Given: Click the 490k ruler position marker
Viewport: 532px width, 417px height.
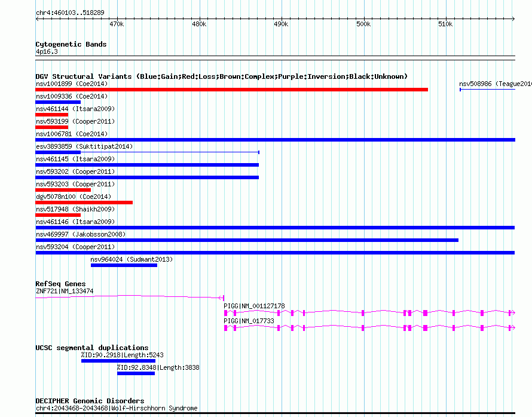Looking at the screenshot, I should [x=282, y=24].
